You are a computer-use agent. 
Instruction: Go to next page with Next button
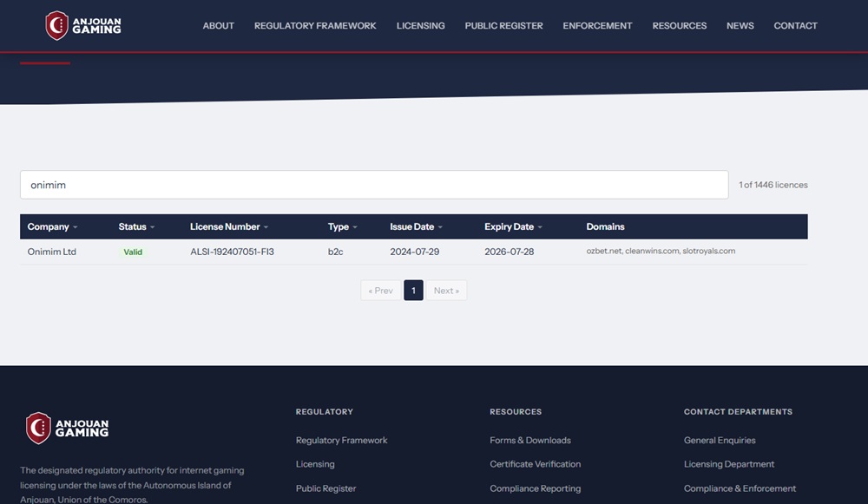point(446,291)
